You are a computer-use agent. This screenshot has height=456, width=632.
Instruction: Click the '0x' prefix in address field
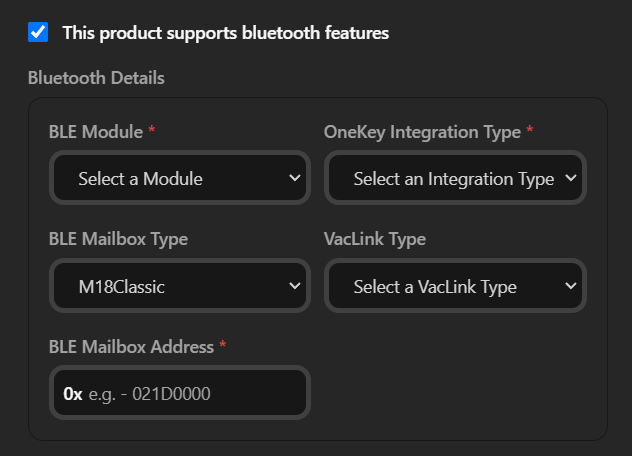coord(73,394)
